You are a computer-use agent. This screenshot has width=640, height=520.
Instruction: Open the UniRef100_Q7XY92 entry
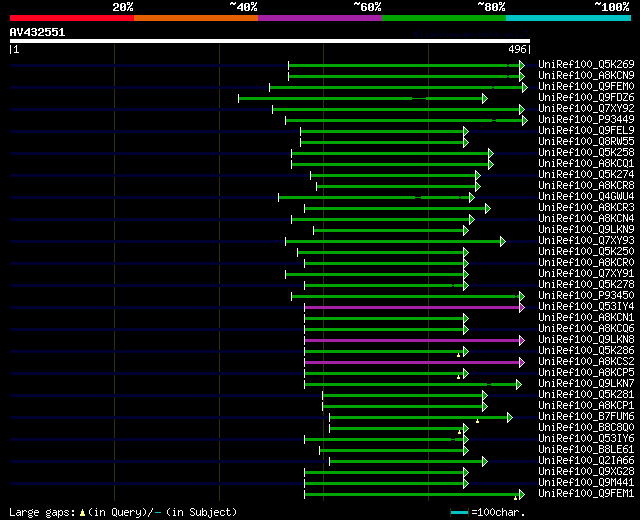[x=586, y=109]
